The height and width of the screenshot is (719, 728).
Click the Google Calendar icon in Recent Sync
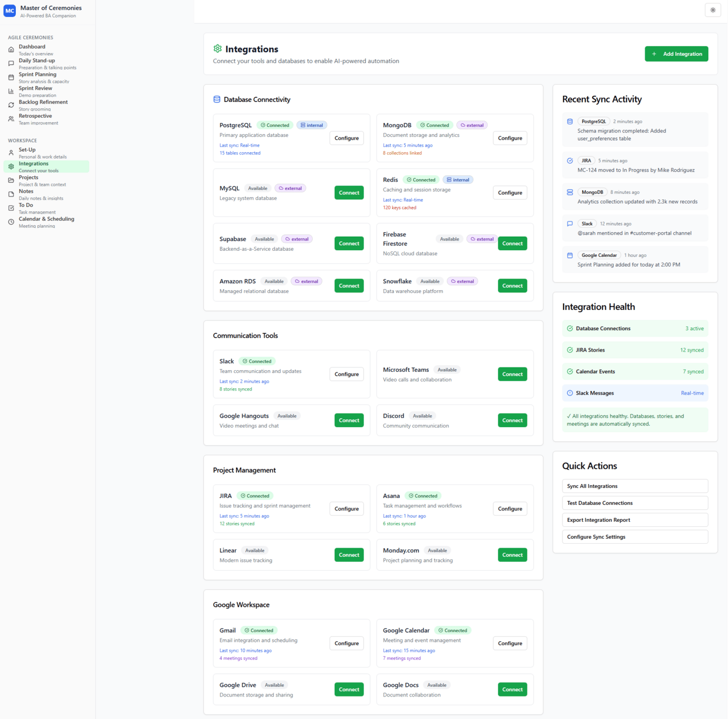570,255
